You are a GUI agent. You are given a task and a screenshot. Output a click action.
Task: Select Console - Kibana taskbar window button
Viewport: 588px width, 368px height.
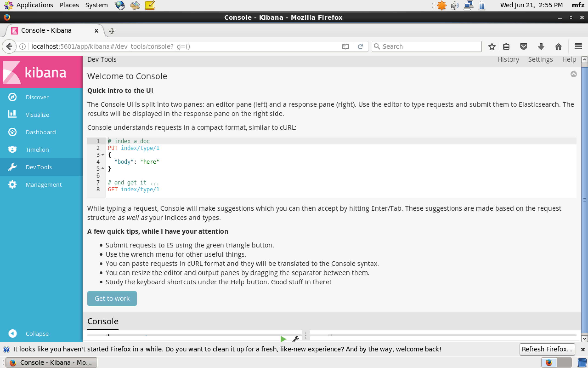[51, 362]
